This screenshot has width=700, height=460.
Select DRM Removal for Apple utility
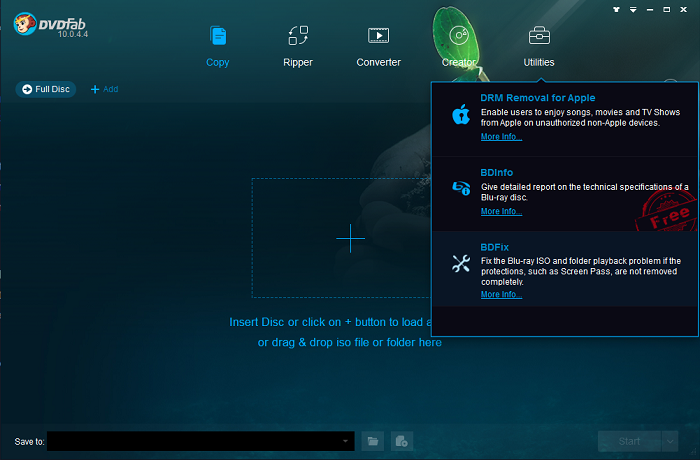click(538, 98)
